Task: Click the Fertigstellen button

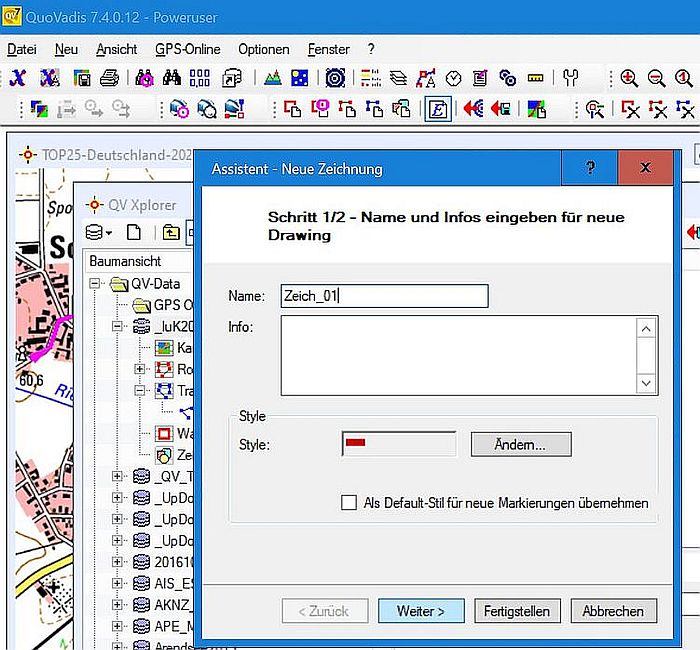Action: click(517, 611)
